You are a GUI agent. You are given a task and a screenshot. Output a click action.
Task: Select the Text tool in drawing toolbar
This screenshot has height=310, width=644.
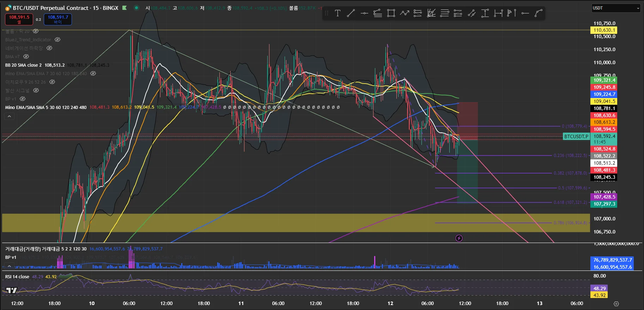coord(338,13)
